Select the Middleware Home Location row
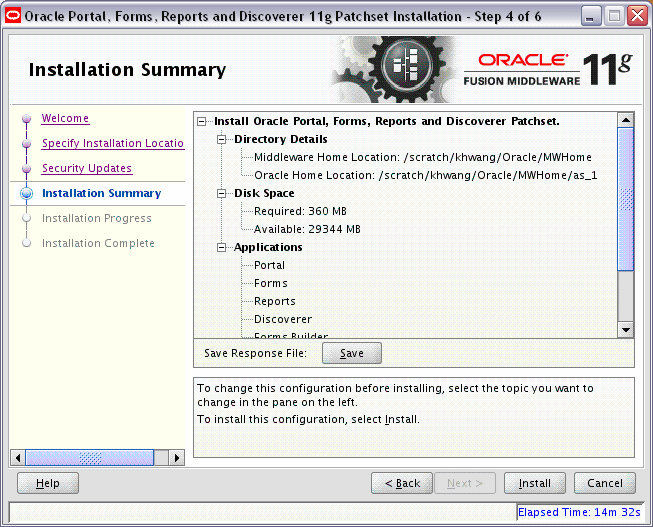The height and width of the screenshot is (527, 653). tap(423, 157)
